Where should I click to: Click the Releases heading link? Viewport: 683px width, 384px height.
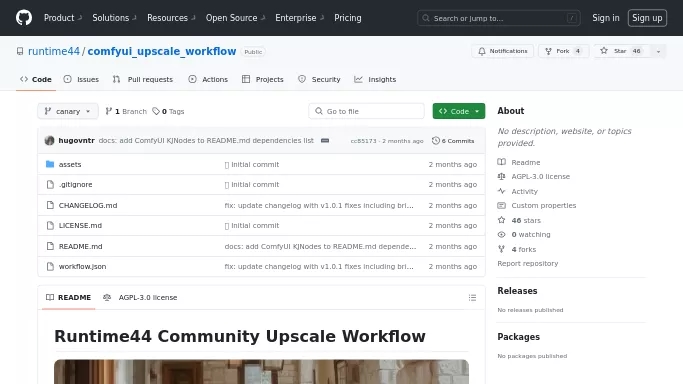(x=517, y=291)
